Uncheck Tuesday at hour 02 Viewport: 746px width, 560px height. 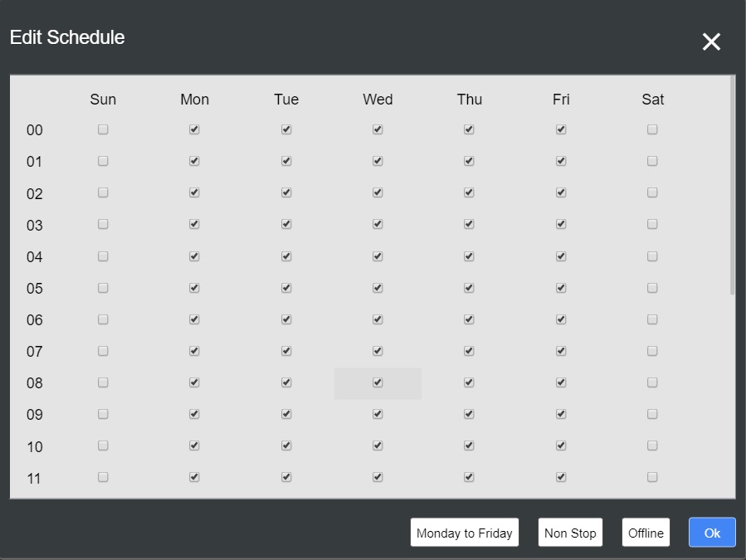(286, 192)
